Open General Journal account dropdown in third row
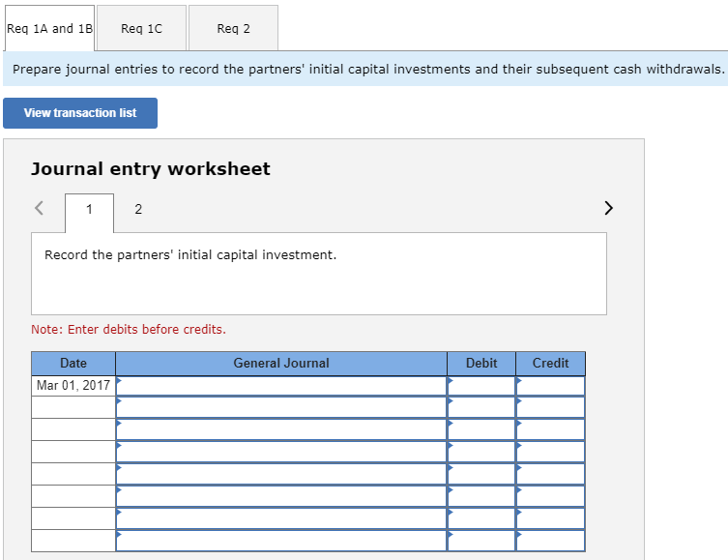The width and height of the screenshot is (728, 560). point(281,429)
